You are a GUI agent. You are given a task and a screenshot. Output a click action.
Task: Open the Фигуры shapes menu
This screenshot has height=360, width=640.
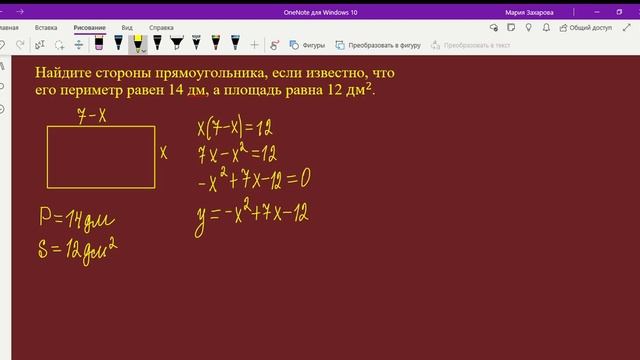[x=307, y=45]
